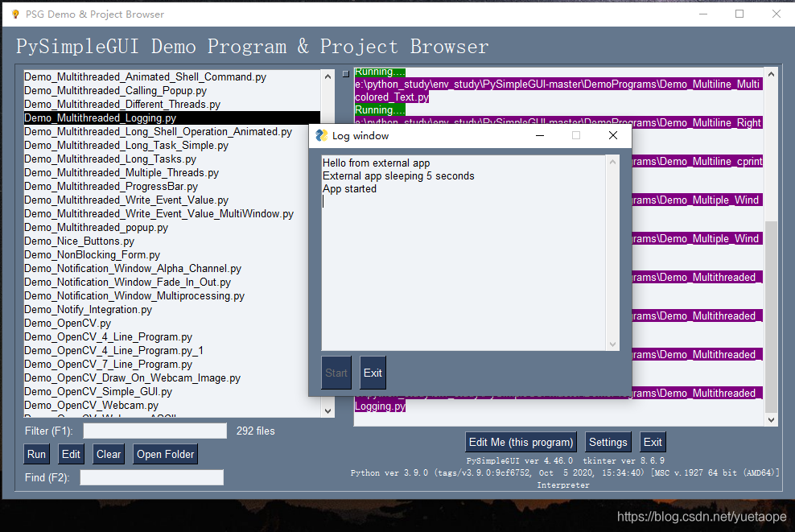Select Demo_Multithreaded_popup.py

pos(172,228)
